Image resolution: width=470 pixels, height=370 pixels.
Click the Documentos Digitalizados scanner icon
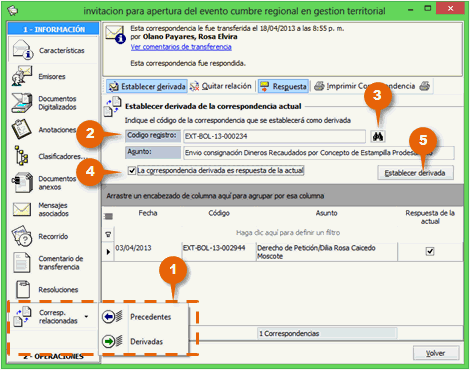22,103
